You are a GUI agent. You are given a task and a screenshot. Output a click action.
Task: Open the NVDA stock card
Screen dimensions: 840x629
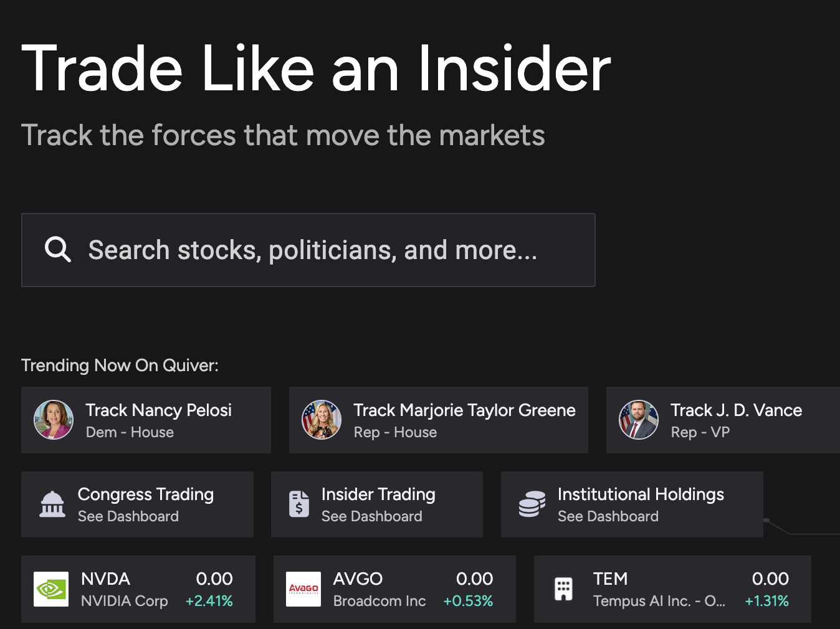[x=138, y=589]
